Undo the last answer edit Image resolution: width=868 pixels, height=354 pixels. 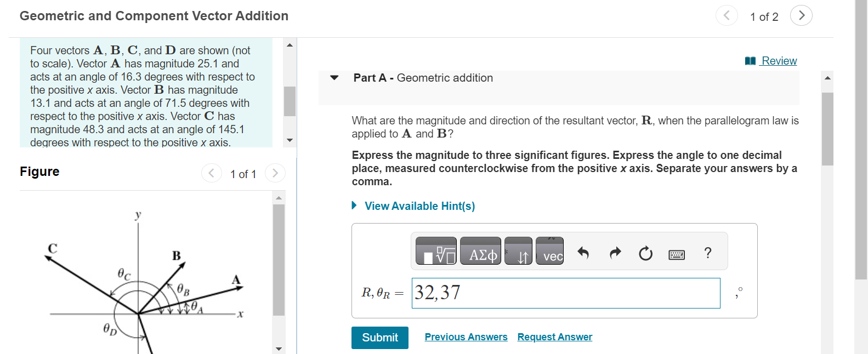[x=583, y=253]
